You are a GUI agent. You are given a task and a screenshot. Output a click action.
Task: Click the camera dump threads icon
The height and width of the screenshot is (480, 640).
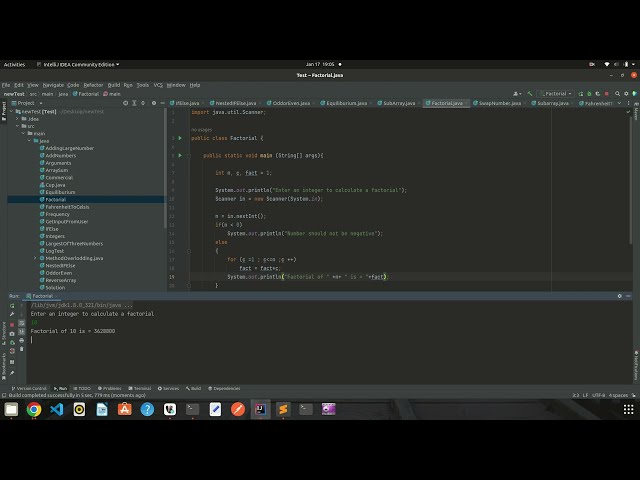[12, 333]
